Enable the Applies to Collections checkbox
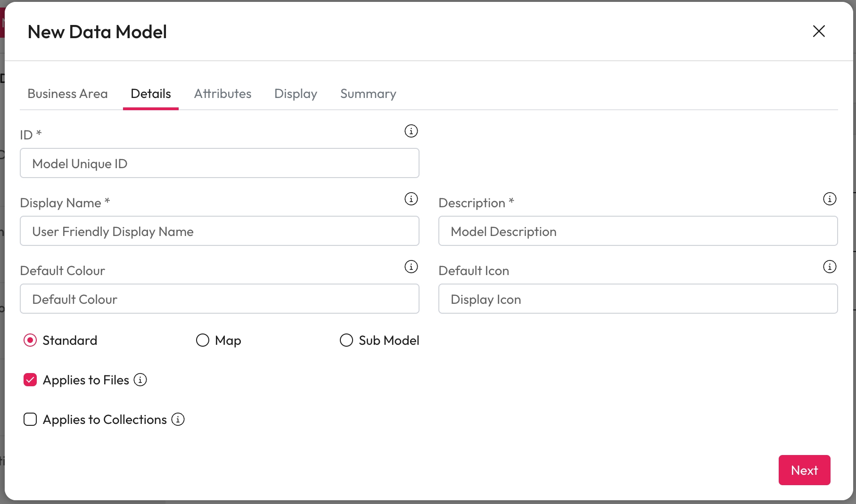This screenshot has height=504, width=856. click(30, 419)
